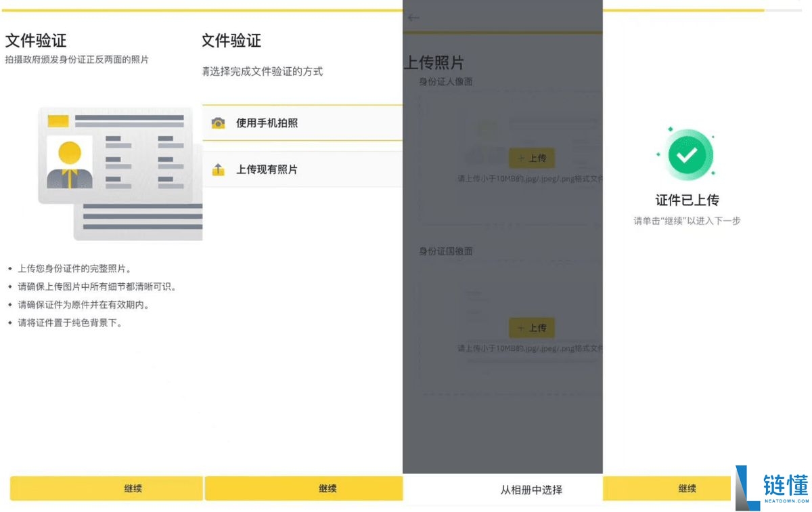Click 继续 under the verification method list
This screenshot has width=812, height=512.
327,488
